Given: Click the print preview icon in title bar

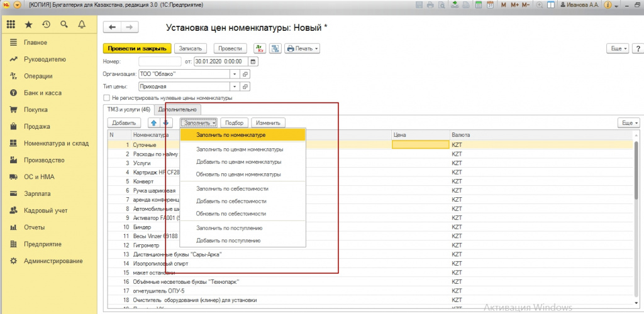Looking at the screenshot, I should point(441,5).
